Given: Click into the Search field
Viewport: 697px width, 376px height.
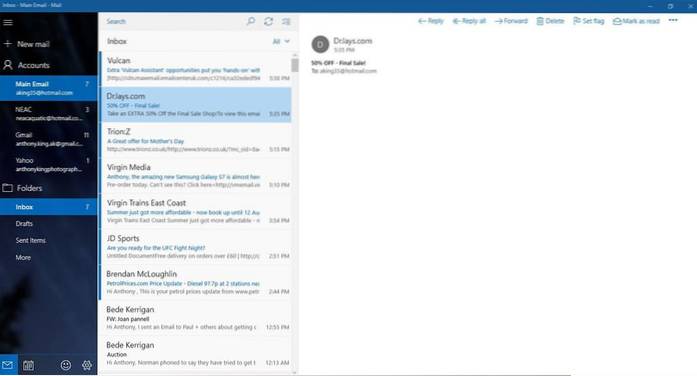Looking at the screenshot, I should pyautogui.click(x=173, y=21).
